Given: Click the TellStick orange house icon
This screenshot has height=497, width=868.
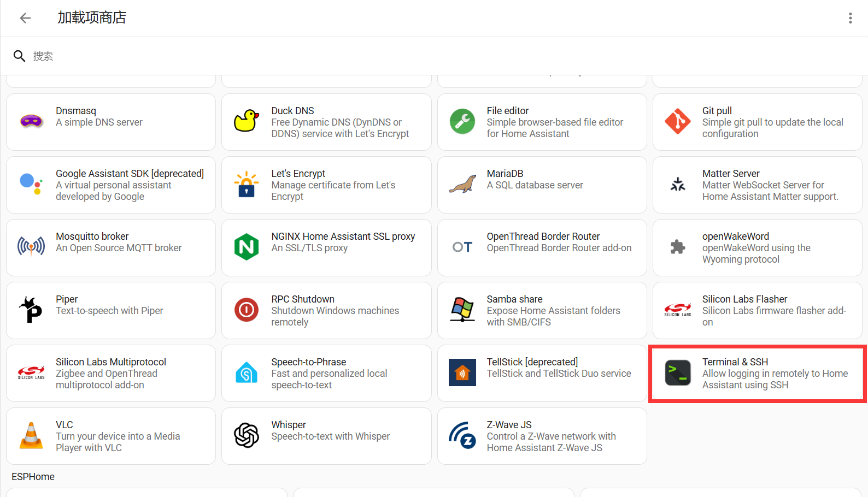Looking at the screenshot, I should pos(462,372).
